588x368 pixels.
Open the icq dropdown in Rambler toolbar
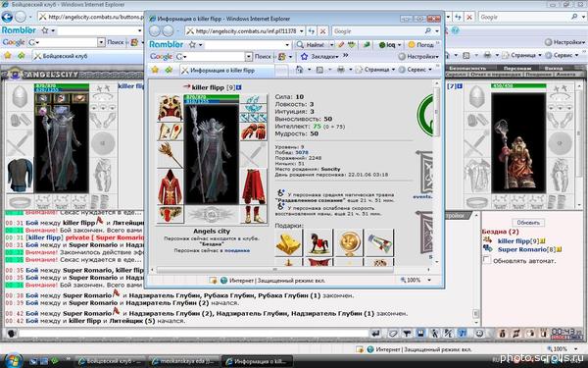tap(390, 45)
